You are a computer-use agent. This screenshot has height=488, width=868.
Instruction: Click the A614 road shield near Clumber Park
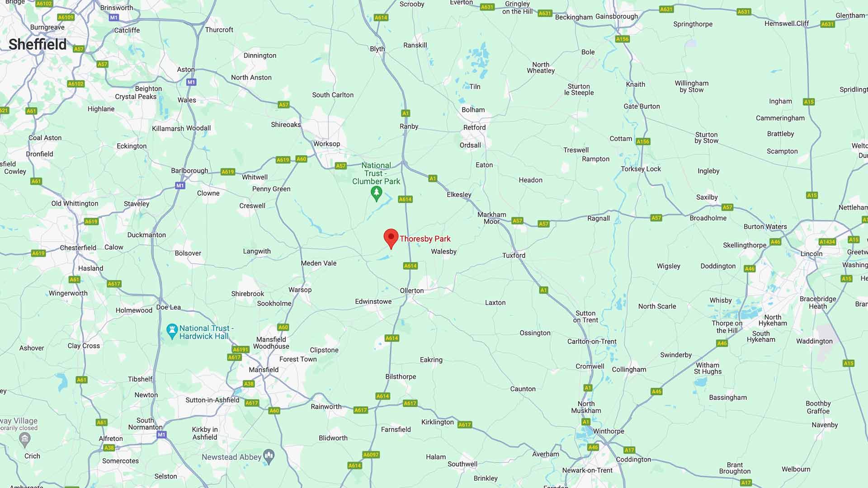[405, 199]
